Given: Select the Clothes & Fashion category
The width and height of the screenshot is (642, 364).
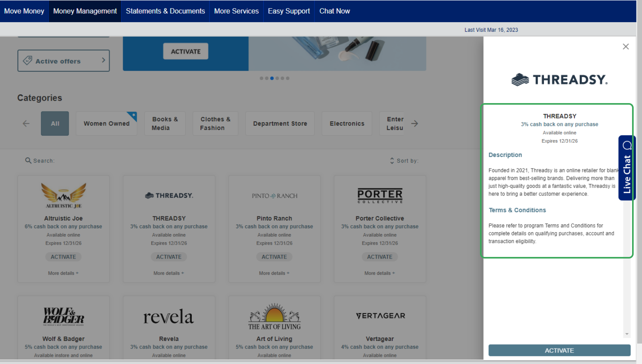Looking at the screenshot, I should click(215, 123).
